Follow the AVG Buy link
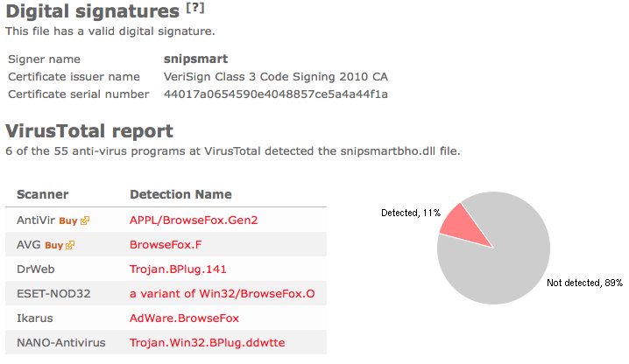This screenshot has width=629, height=364. click(x=53, y=245)
